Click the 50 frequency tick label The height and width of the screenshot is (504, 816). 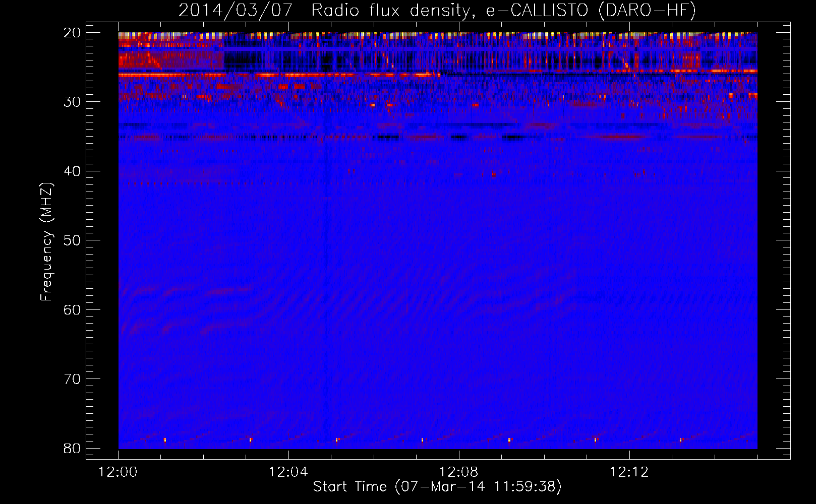coord(73,240)
